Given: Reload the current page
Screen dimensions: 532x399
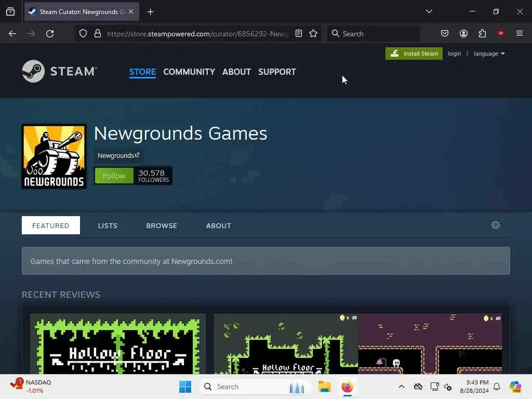Looking at the screenshot, I should click(50, 34).
